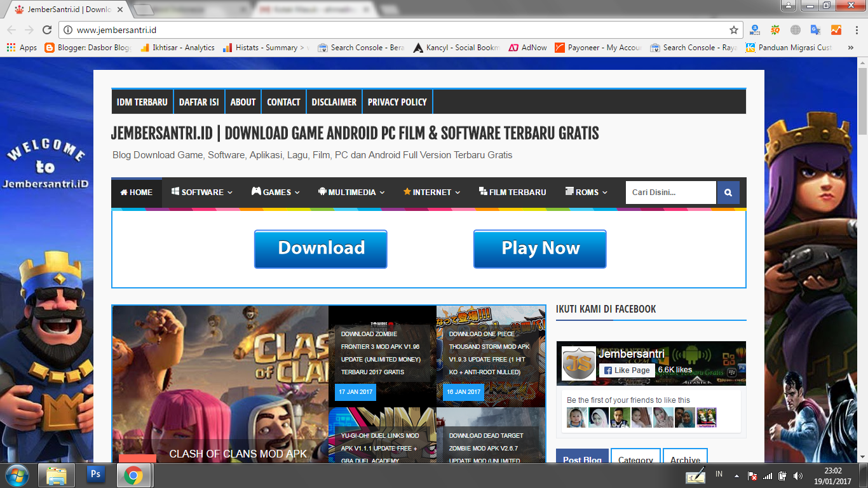
Task: Click the volume speaker tray icon
Action: pyautogui.click(x=797, y=476)
